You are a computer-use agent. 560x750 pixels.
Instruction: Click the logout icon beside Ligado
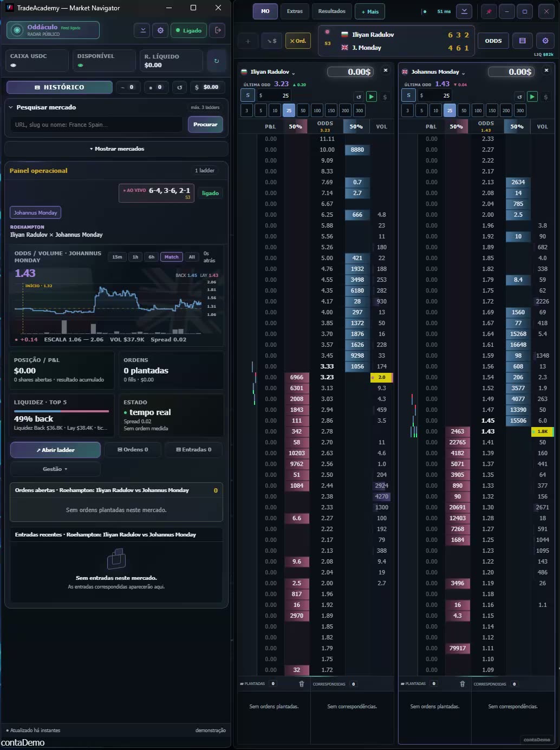point(218,30)
